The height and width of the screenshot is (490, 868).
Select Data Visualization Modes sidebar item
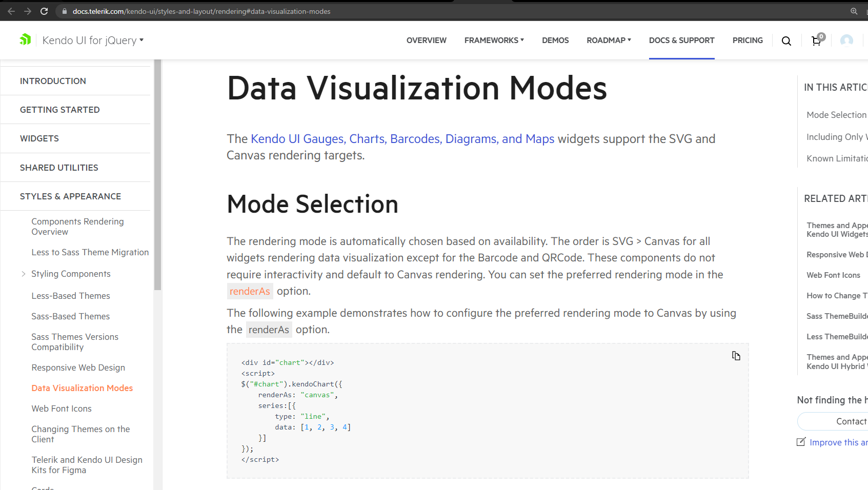(82, 388)
